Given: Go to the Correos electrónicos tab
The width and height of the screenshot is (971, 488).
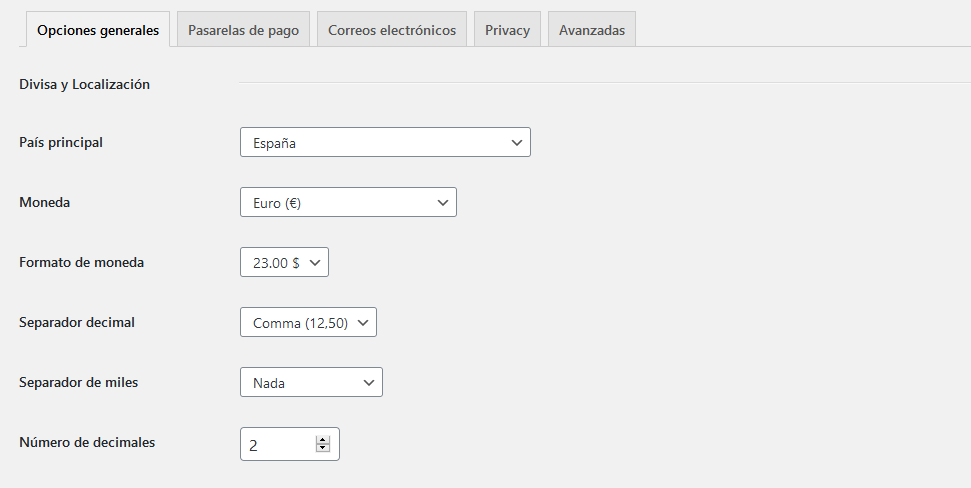Looking at the screenshot, I should [392, 30].
